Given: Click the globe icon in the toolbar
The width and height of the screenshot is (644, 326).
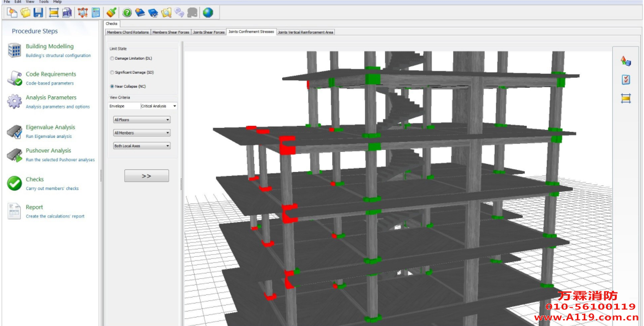Looking at the screenshot, I should (207, 13).
